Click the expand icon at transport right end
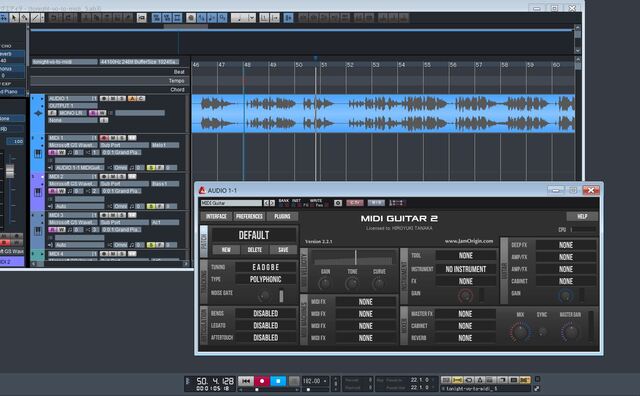The image size is (640, 396). click(536, 388)
